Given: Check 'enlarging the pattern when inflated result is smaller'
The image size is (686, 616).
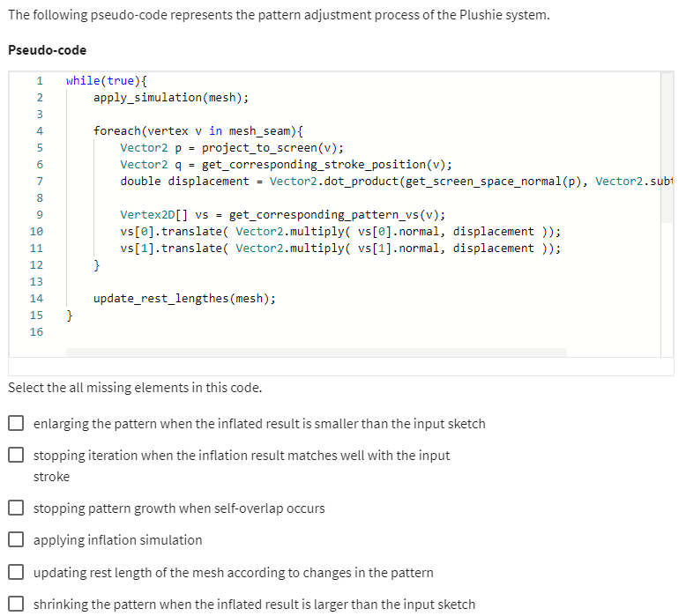Looking at the screenshot, I should click(16, 423).
